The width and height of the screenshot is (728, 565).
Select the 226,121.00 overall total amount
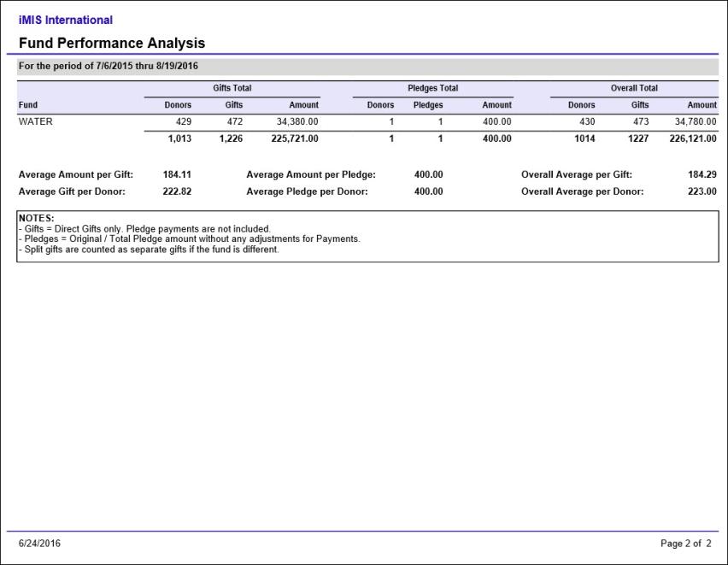[693, 138]
